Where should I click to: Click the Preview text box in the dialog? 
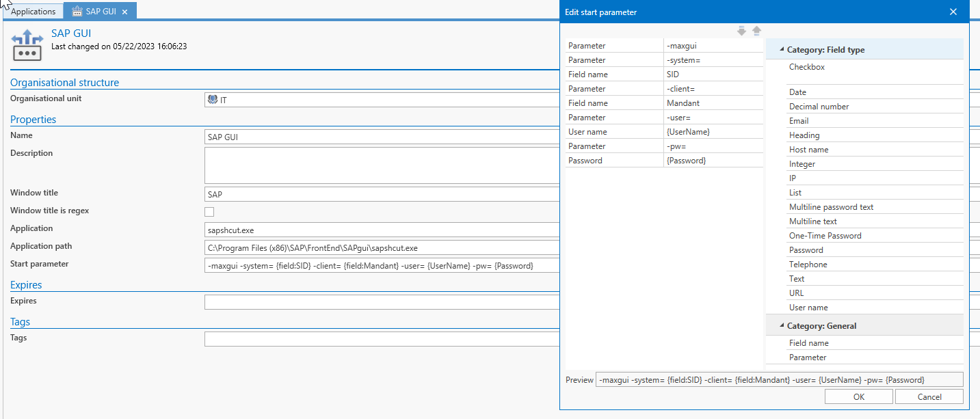pos(780,379)
